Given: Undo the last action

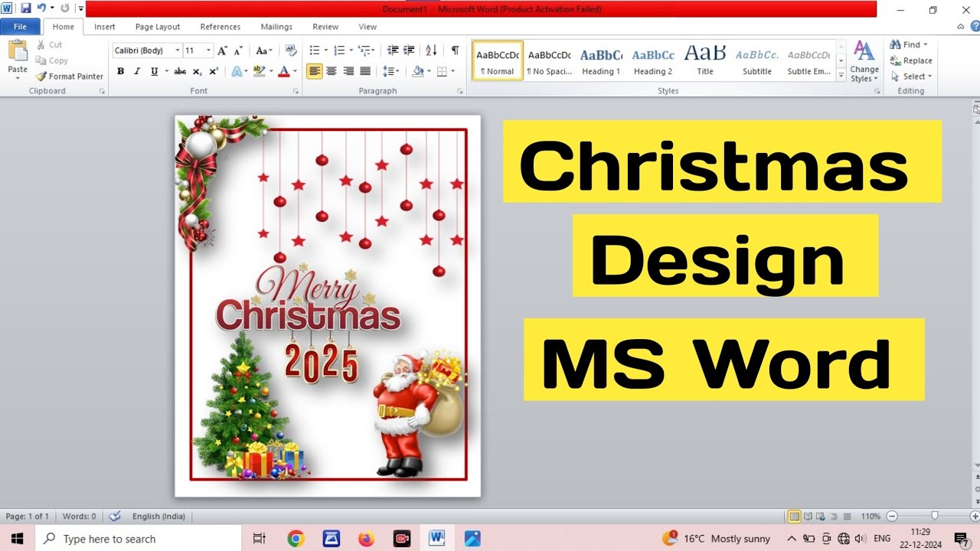Looking at the screenshot, I should coord(42,8).
